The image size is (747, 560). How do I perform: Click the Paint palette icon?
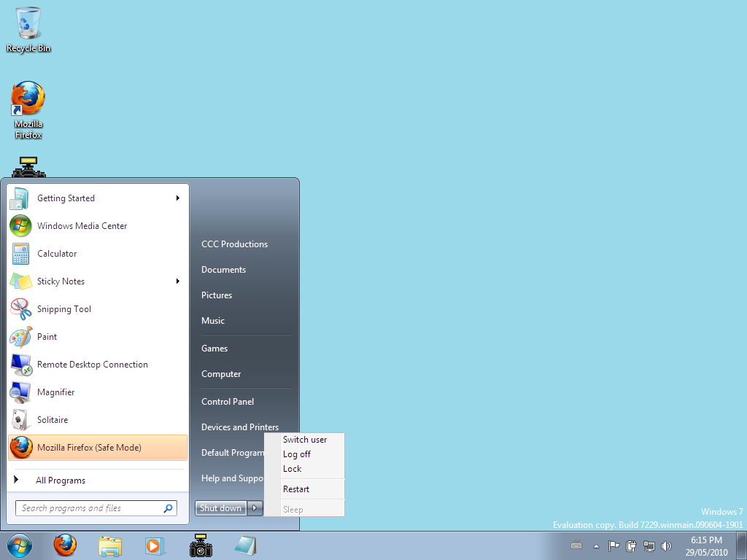click(x=21, y=337)
